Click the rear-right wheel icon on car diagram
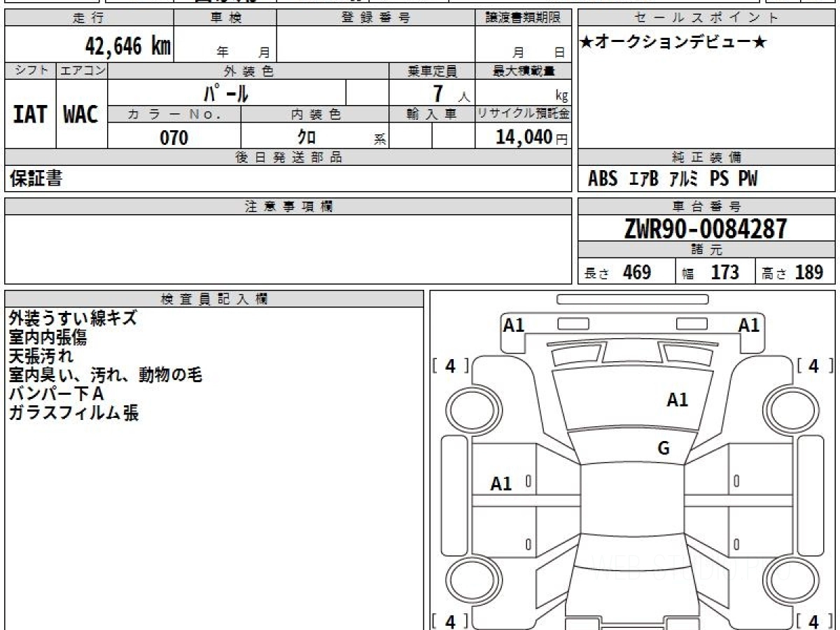 (x=790, y=580)
